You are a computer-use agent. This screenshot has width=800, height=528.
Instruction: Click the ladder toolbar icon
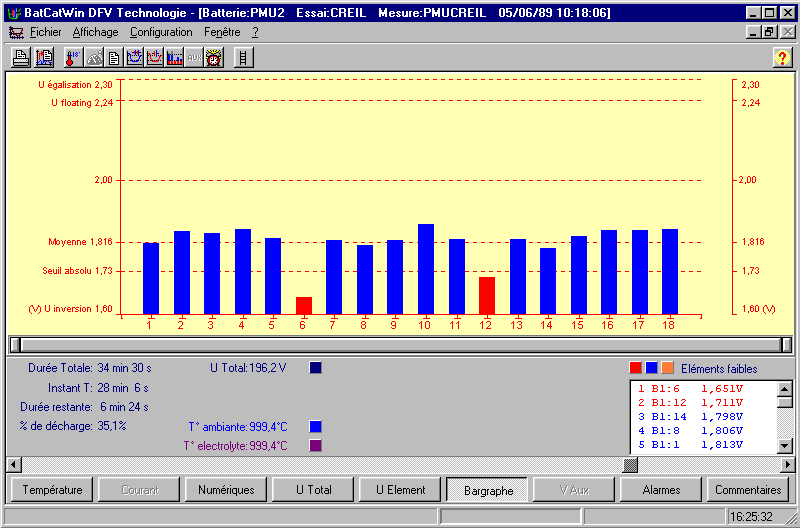coord(243,58)
